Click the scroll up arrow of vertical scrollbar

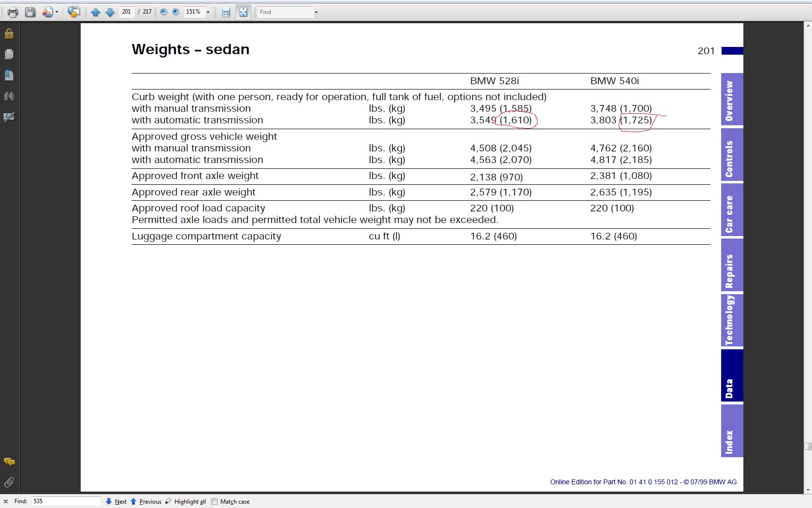pyautogui.click(x=808, y=26)
